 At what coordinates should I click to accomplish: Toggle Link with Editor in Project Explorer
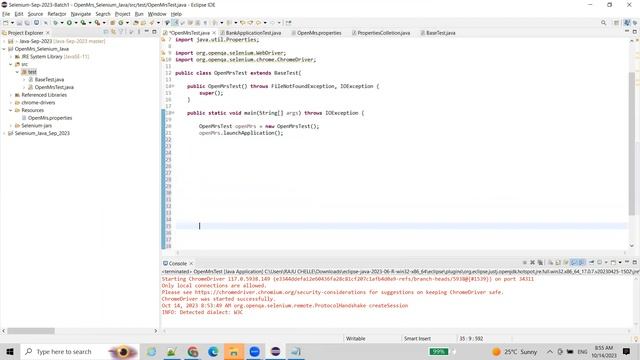click(113, 32)
